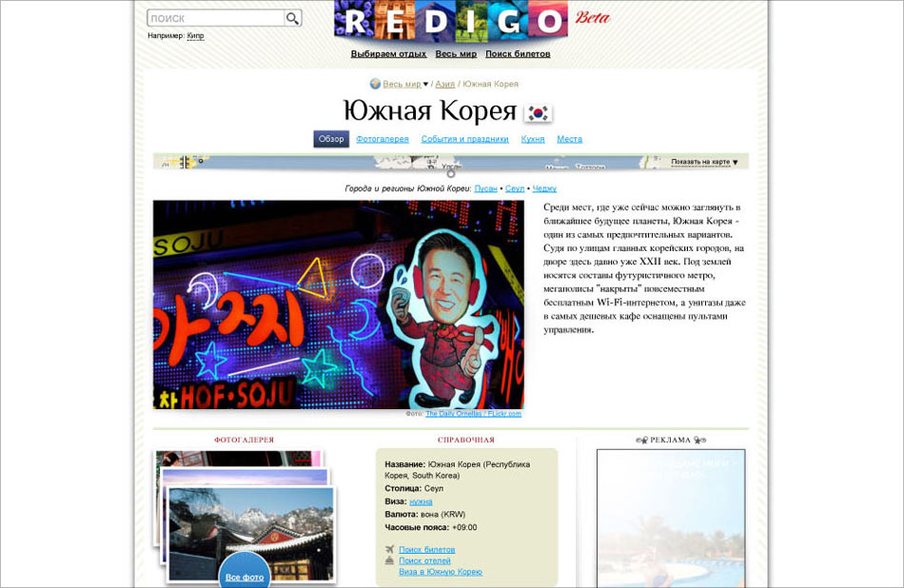Expand the Показать на карте map toggle
This screenshot has height=588, width=904.
[704, 162]
